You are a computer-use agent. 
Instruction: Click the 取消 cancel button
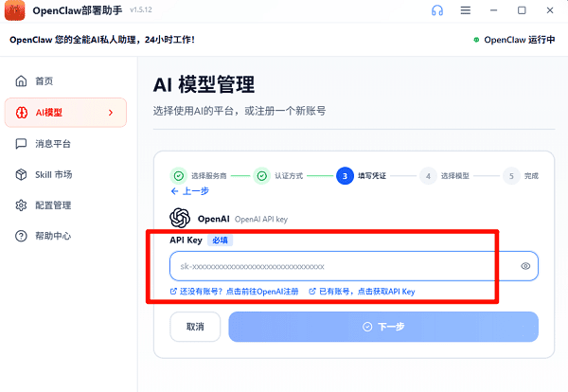195,327
